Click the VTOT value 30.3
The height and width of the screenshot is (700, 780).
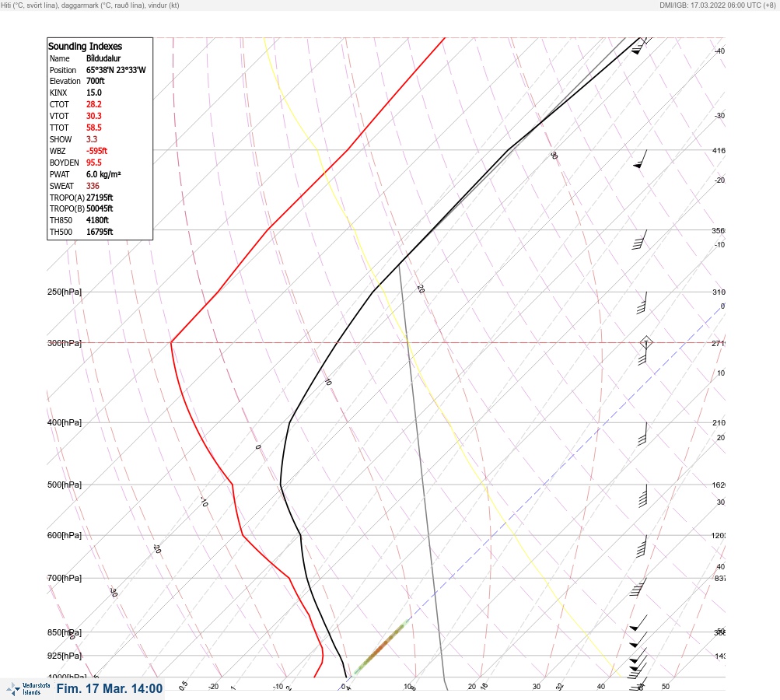point(94,116)
